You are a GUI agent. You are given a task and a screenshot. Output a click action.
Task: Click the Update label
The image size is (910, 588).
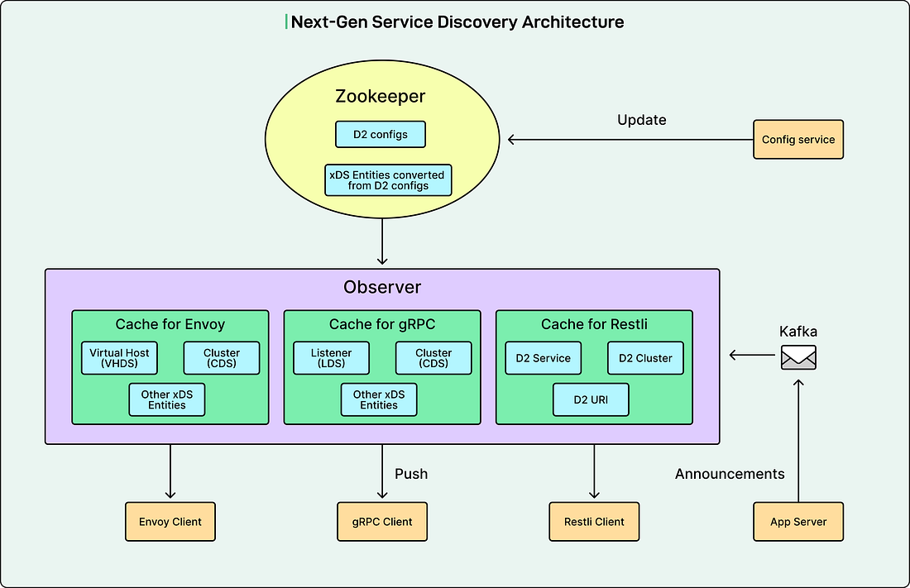(x=641, y=120)
